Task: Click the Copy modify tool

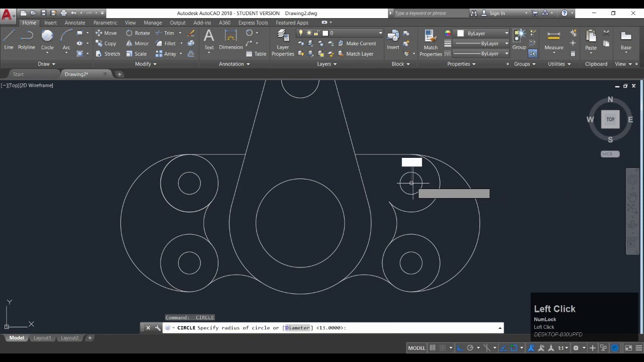Action: tap(106, 44)
